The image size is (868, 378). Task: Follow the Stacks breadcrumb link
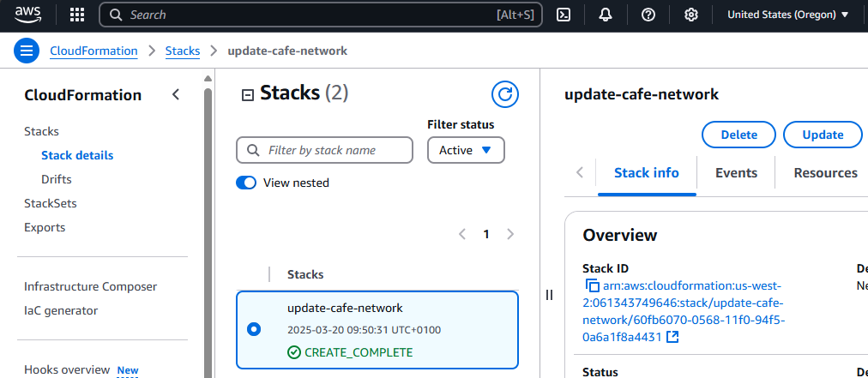(183, 51)
